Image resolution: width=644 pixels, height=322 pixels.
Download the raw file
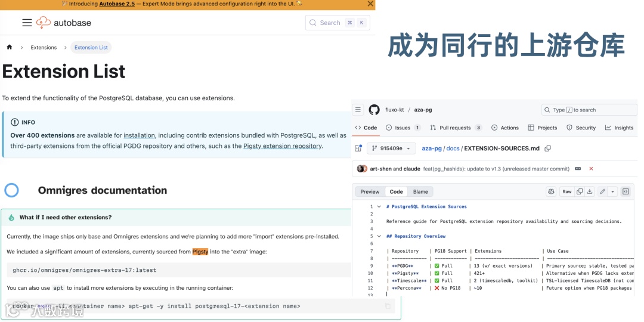[x=589, y=191]
